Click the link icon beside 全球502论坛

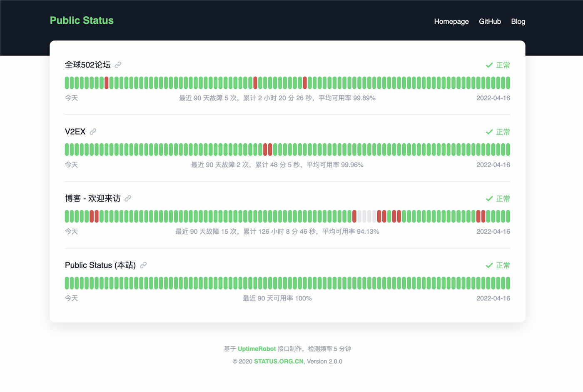coord(118,65)
